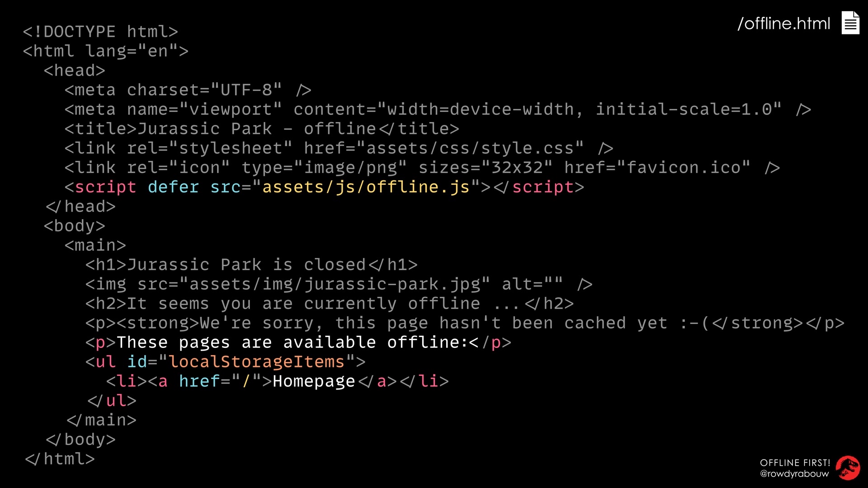
Task: Click the jurassic-park.jpg image source
Action: point(335,284)
